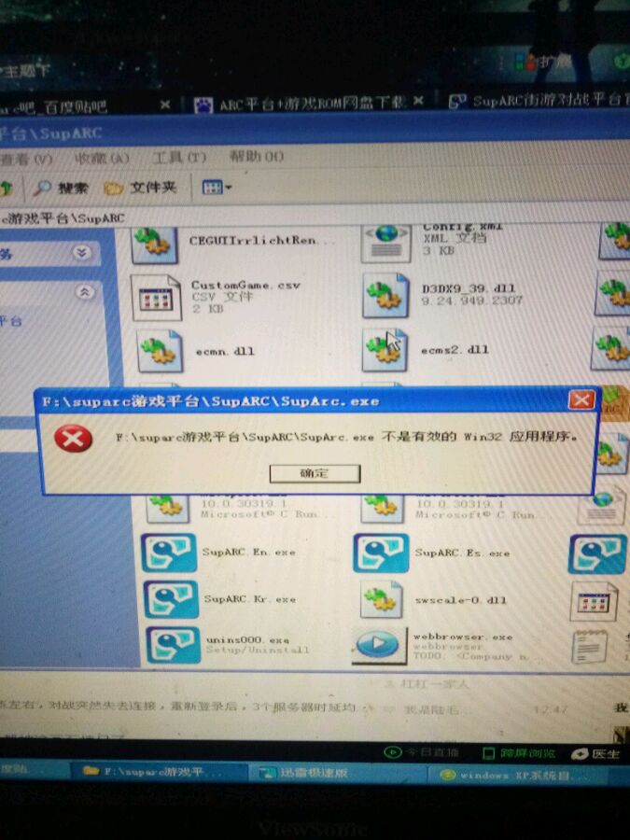This screenshot has height=840, width=630.
Task: Select the SupARC.Es.exe icon
Action: point(381,553)
